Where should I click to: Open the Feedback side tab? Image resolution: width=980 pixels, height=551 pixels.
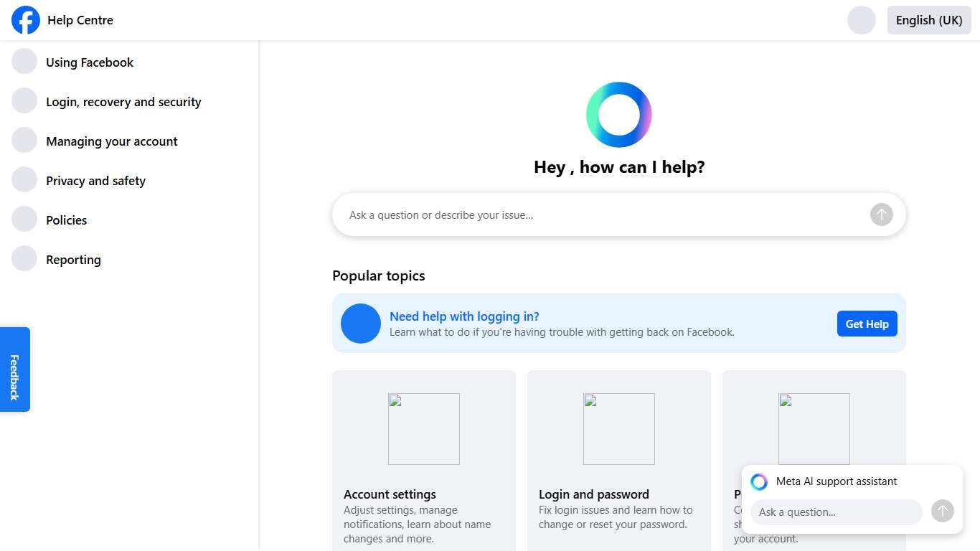(15, 369)
